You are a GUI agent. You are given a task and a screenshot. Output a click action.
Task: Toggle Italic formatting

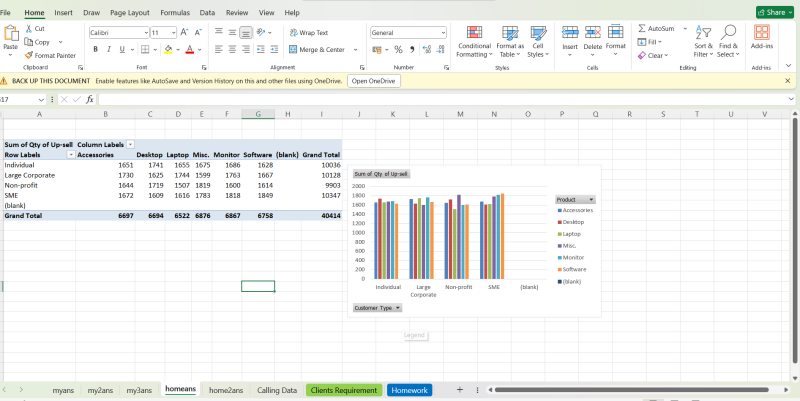107,49
